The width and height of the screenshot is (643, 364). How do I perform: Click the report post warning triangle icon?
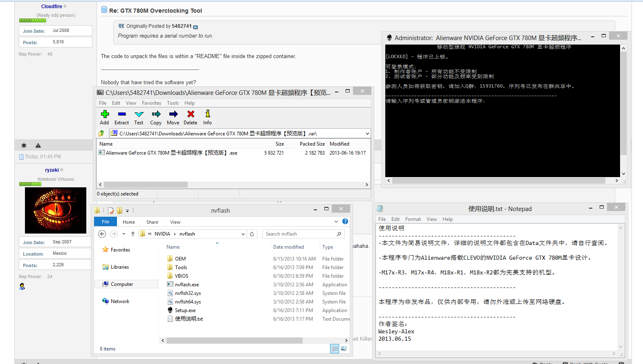[38, 146]
